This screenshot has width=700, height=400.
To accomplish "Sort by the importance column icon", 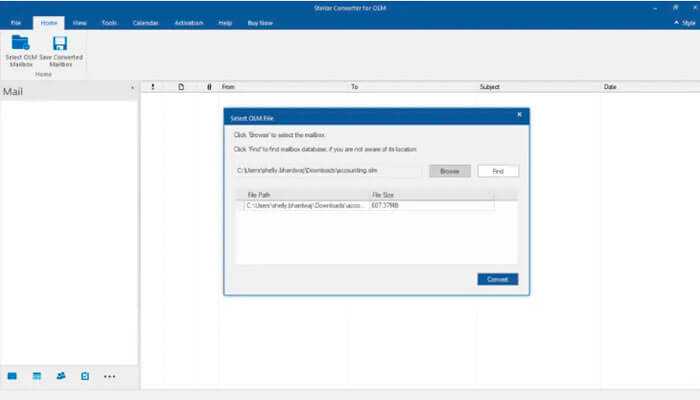I will click(153, 87).
